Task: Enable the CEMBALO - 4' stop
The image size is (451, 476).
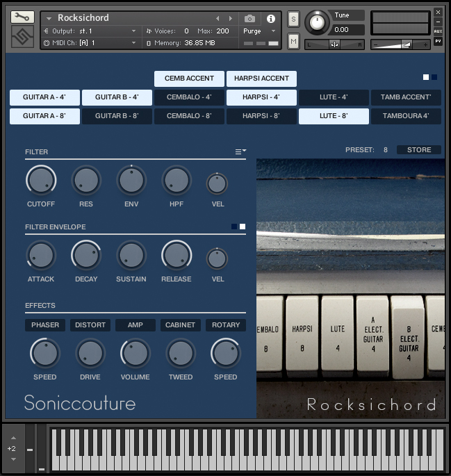Action: 189,97
